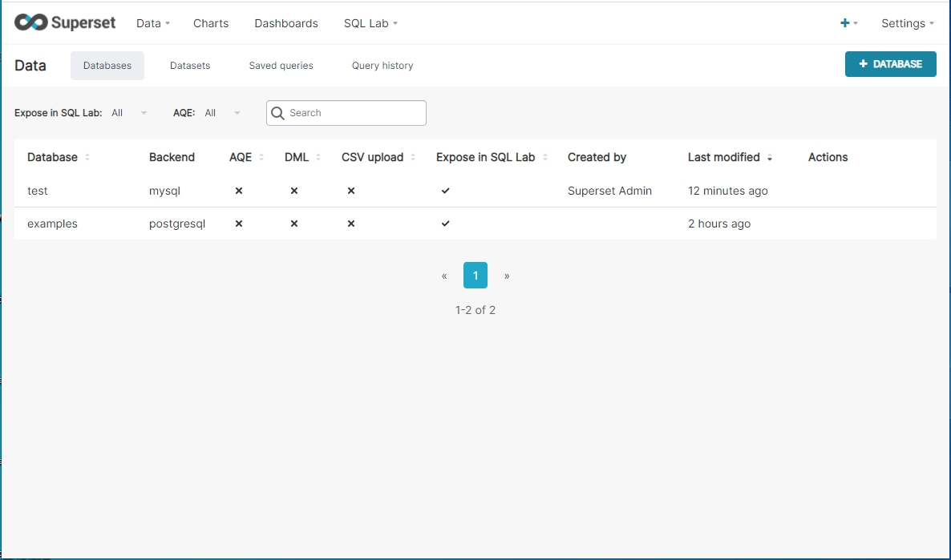951x560 pixels.
Task: Click the AQE cross for test database
Action: coord(238,191)
